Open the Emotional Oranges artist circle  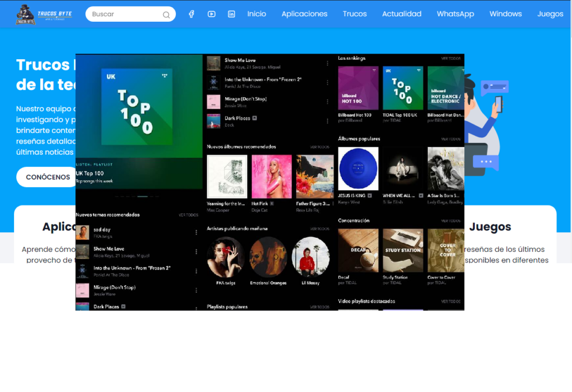(268, 257)
